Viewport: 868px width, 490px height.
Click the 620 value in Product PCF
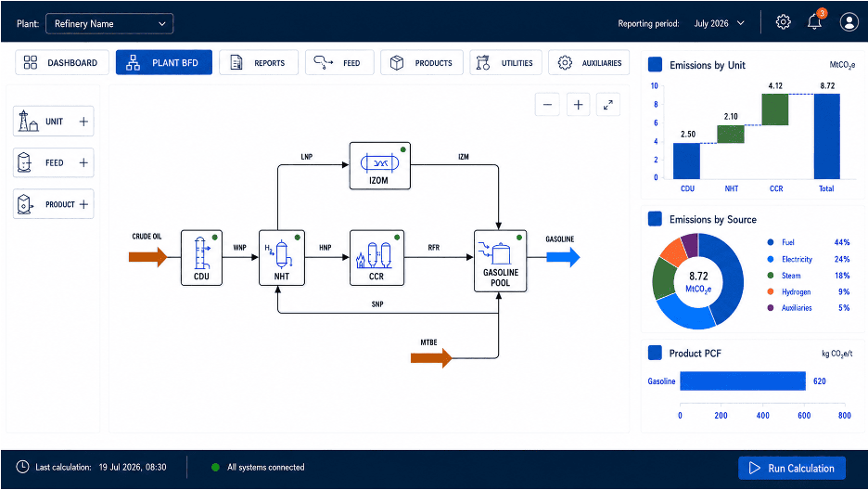(x=819, y=380)
